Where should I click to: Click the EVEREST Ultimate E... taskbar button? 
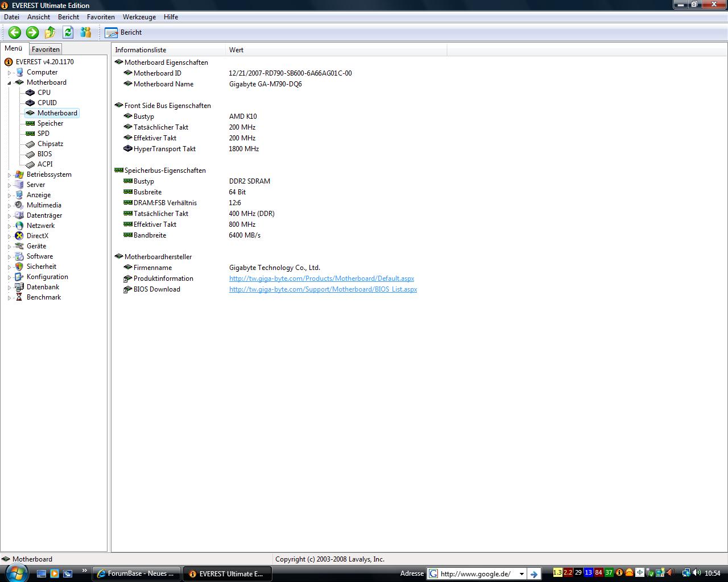tap(227, 573)
